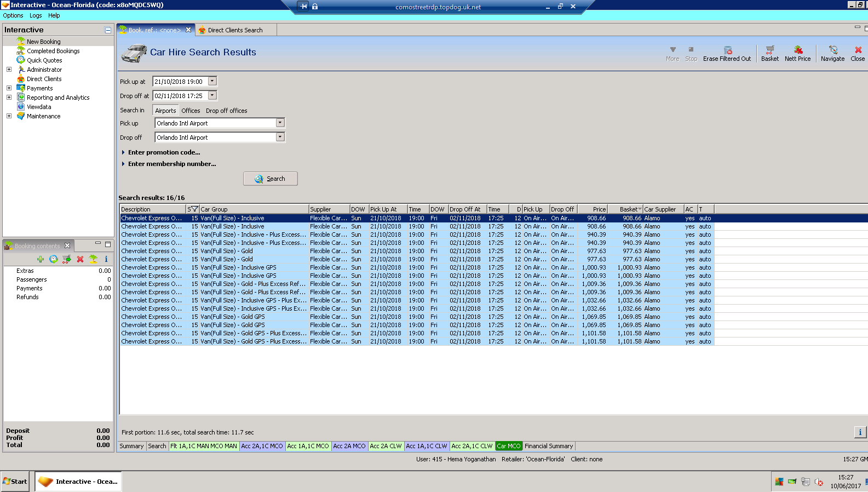Viewport: 868px width, 492px height.
Task: Open the Navigate compass tool
Action: point(832,53)
